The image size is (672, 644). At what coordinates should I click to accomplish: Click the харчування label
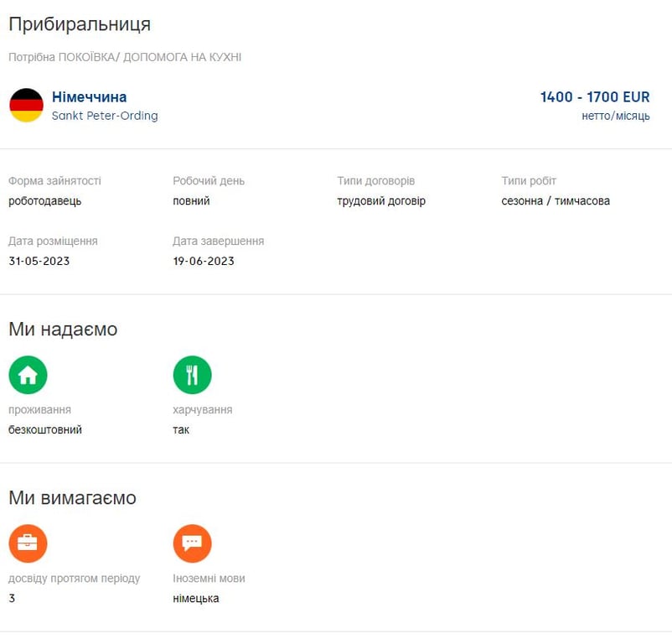point(202,410)
